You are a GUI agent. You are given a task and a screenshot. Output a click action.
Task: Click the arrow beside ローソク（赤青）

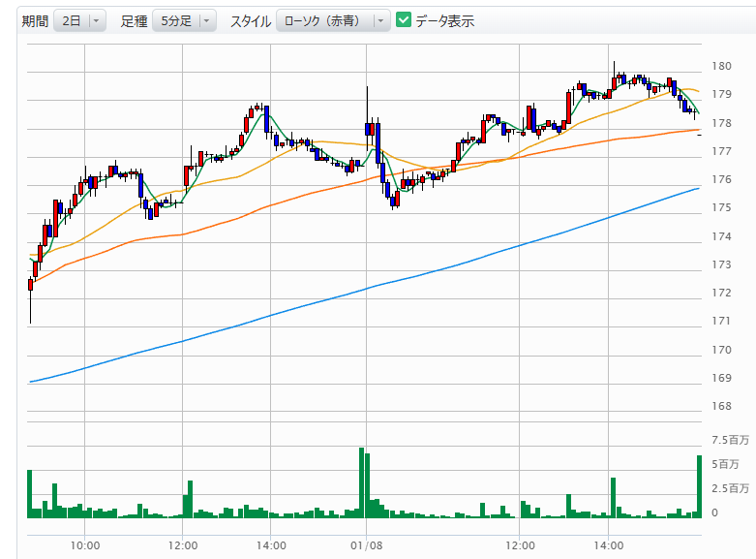[381, 21]
